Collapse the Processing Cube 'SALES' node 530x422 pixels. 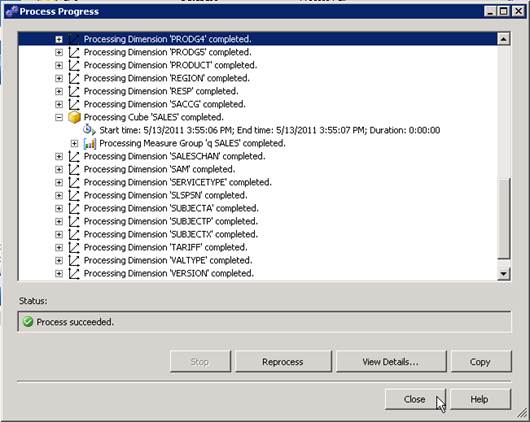[x=59, y=117]
